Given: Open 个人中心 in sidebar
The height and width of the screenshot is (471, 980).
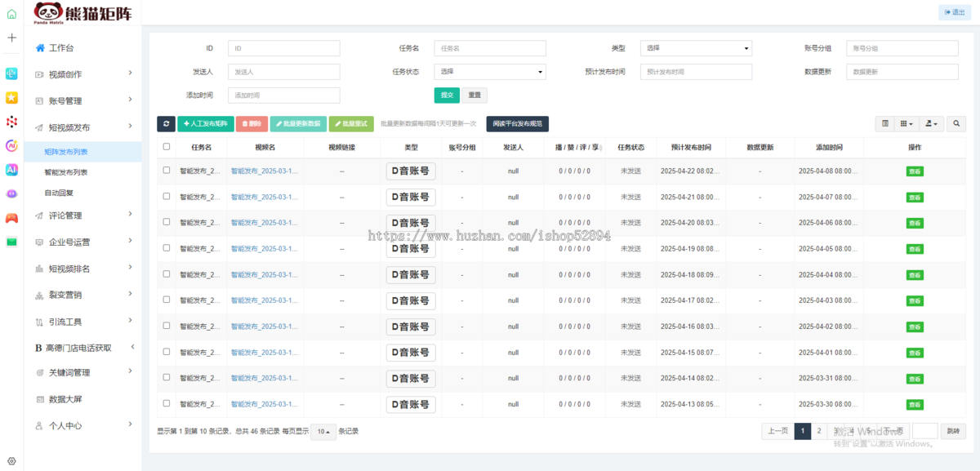Looking at the screenshot, I should [x=82, y=425].
